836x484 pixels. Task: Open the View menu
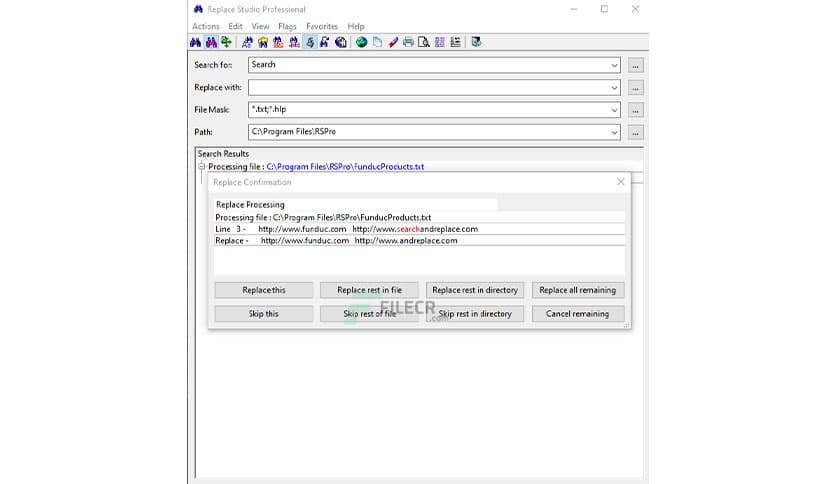point(260,26)
